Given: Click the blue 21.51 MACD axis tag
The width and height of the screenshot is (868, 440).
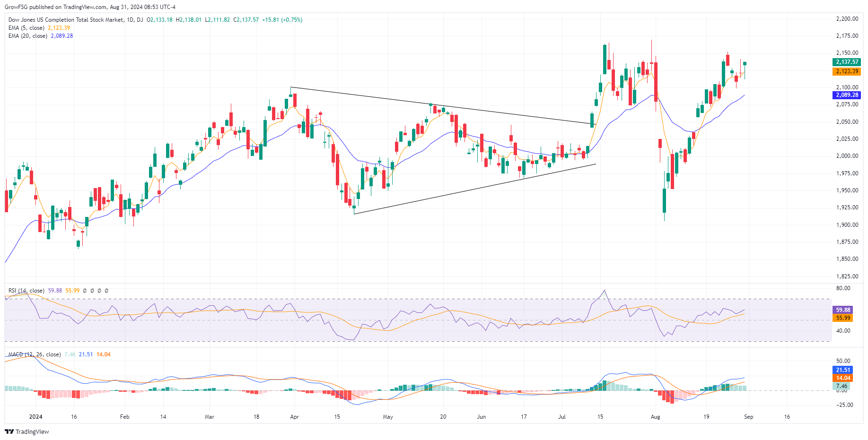Looking at the screenshot, I should (842, 370).
